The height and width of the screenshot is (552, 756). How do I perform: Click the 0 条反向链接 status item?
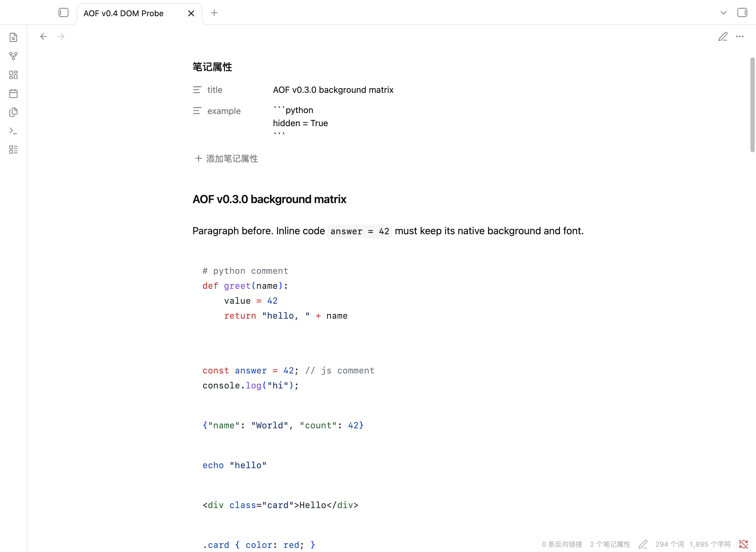coord(562,544)
